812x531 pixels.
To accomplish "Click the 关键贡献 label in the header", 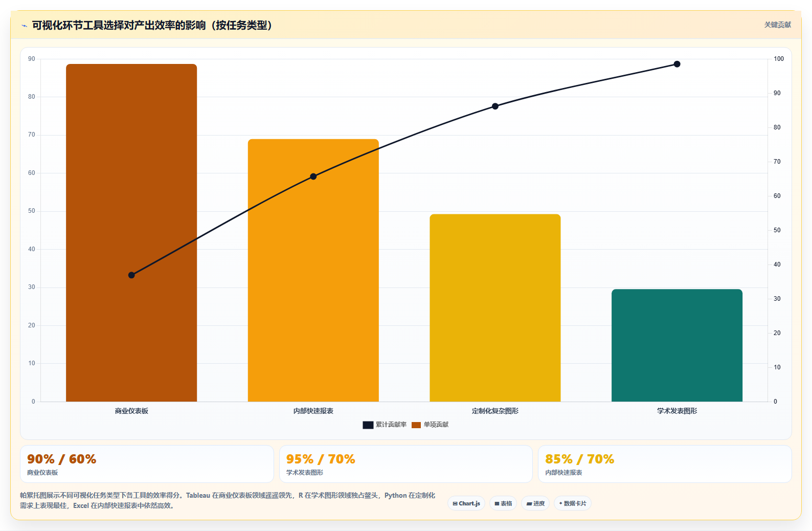I will pos(777,25).
